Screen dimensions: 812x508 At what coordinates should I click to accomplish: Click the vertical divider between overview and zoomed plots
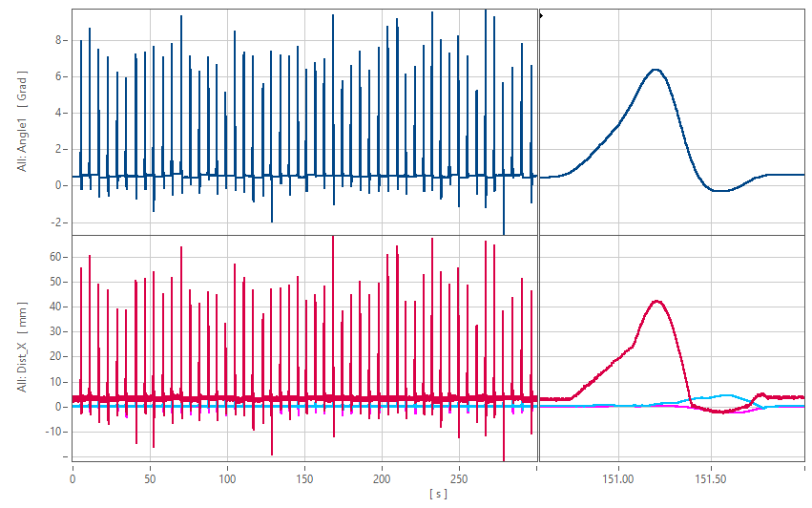click(x=539, y=239)
